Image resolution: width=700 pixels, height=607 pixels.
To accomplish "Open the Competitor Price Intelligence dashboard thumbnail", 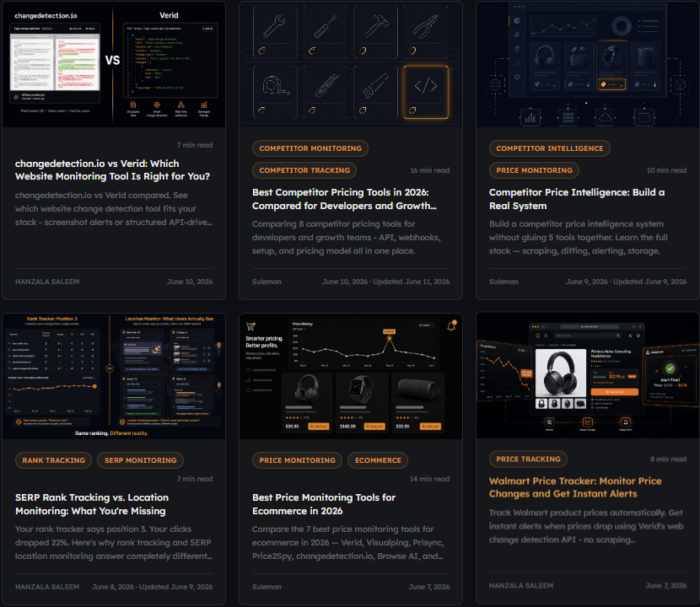I will coord(588,64).
